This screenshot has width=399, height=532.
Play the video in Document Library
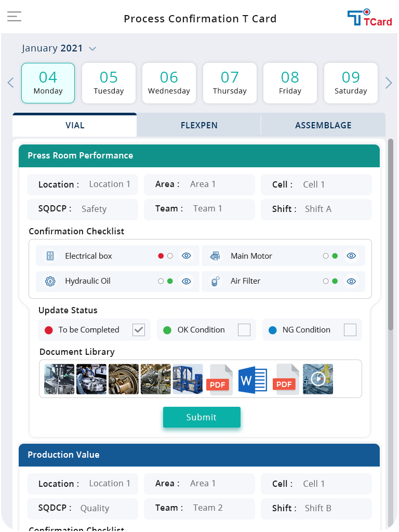318,379
